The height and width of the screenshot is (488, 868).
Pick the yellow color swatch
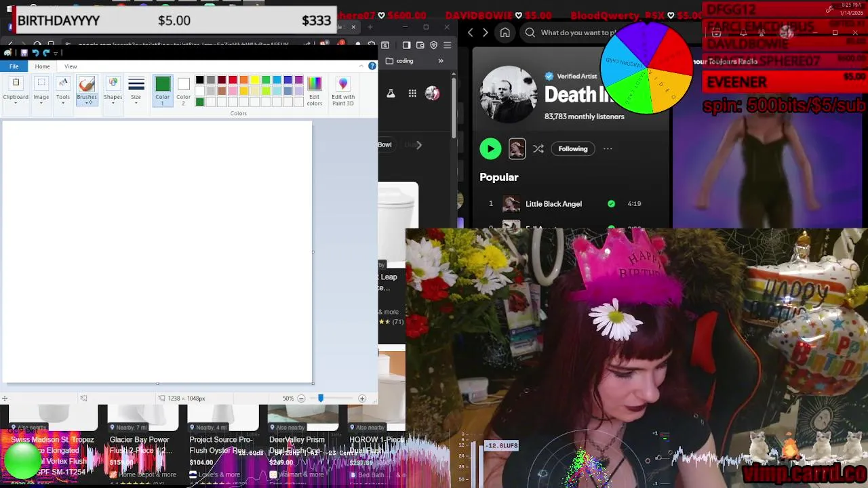pos(255,80)
